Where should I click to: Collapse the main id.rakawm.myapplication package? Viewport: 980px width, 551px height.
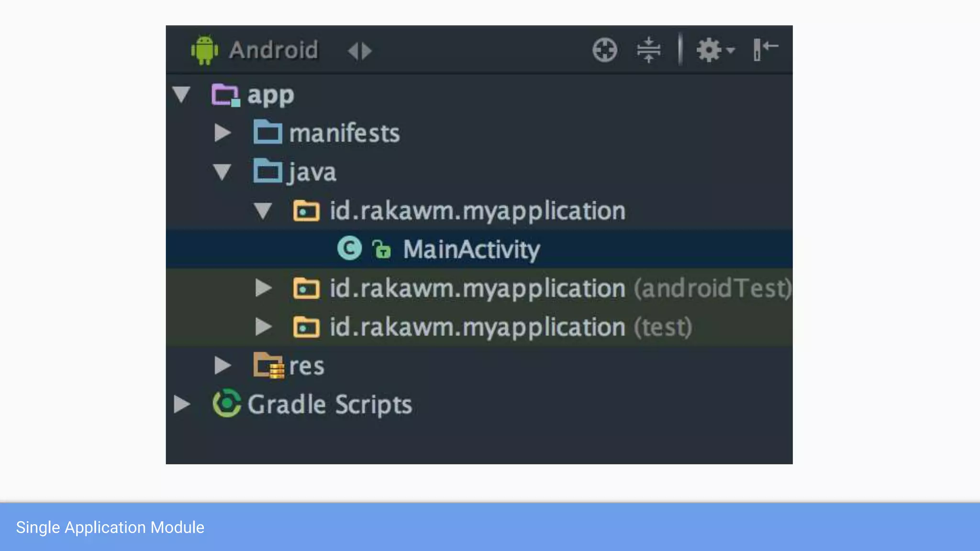click(263, 211)
